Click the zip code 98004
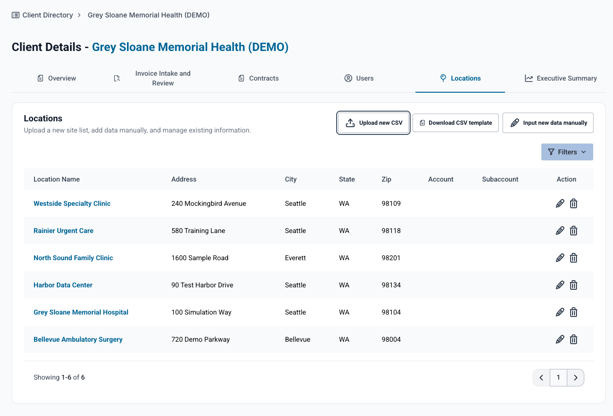The image size is (613, 416). pyautogui.click(x=391, y=339)
